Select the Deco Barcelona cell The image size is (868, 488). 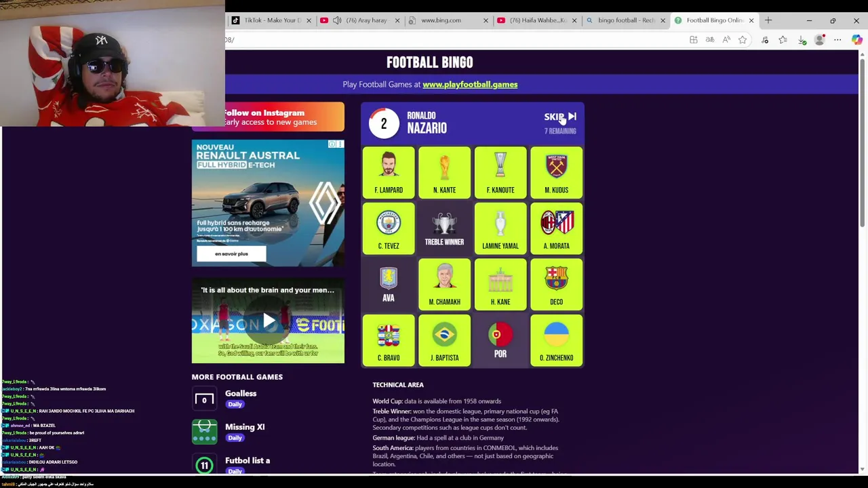(x=556, y=285)
